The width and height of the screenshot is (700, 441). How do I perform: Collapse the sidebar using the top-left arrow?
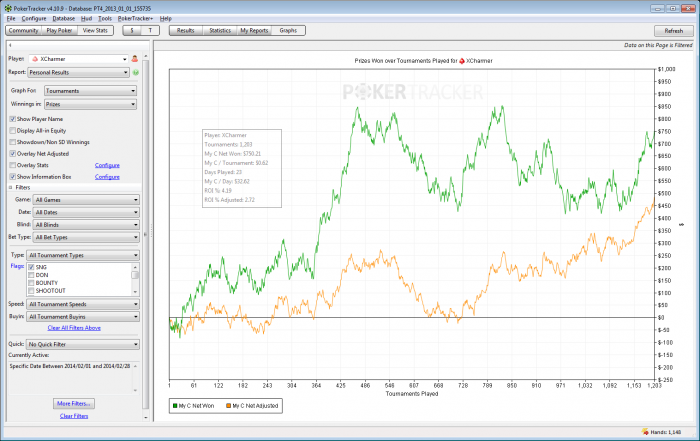(10, 45)
